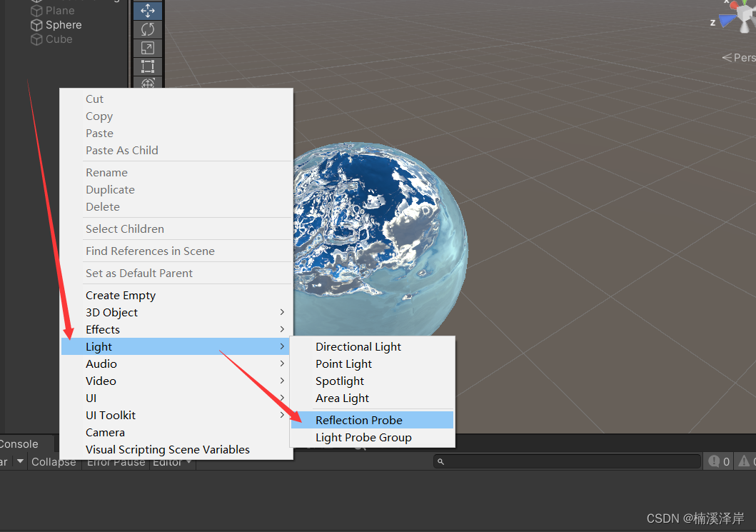Select the Rotate tool
Screen dimensions: 756x532
(148, 29)
